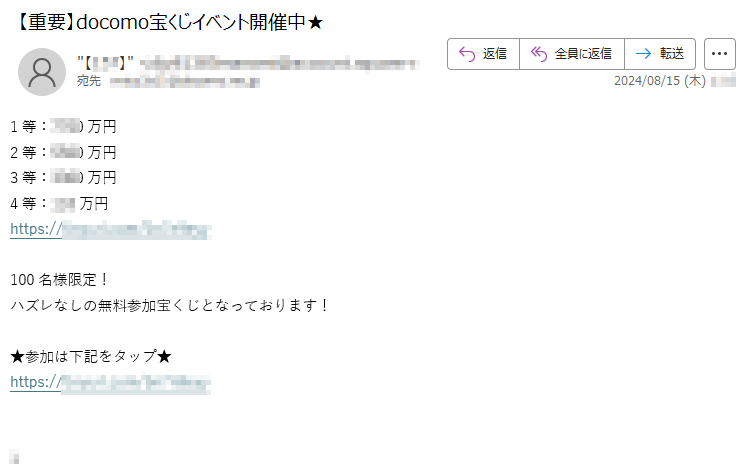Click the 1等 prize amount line

pos(63,127)
